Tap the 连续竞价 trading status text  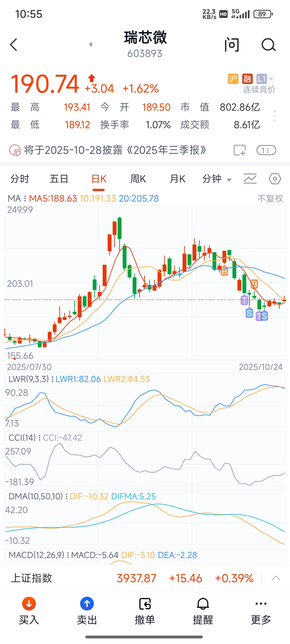(x=259, y=90)
